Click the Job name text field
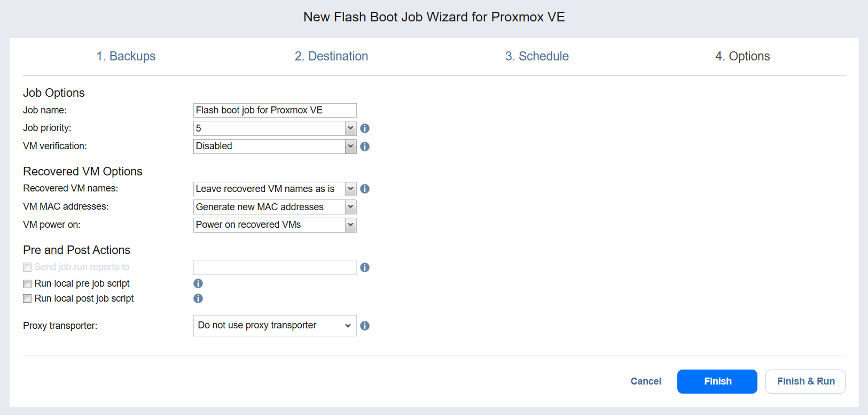This screenshot has width=868, height=415. click(x=275, y=110)
